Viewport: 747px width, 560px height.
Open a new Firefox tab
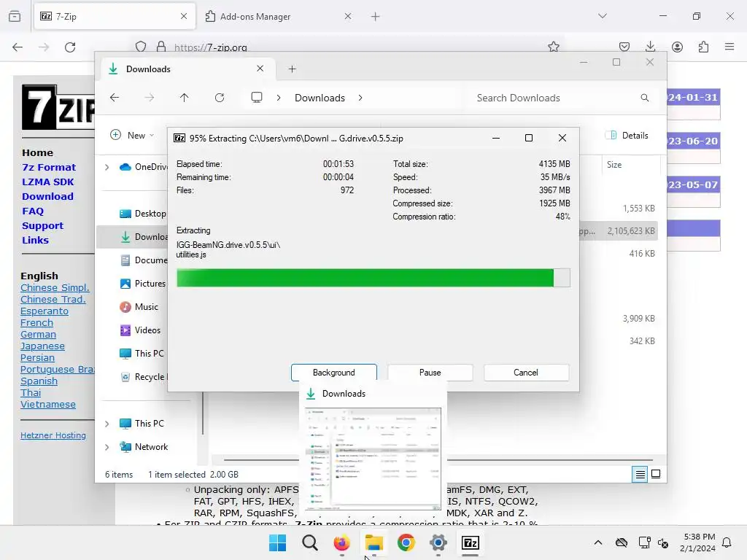pyautogui.click(x=376, y=17)
